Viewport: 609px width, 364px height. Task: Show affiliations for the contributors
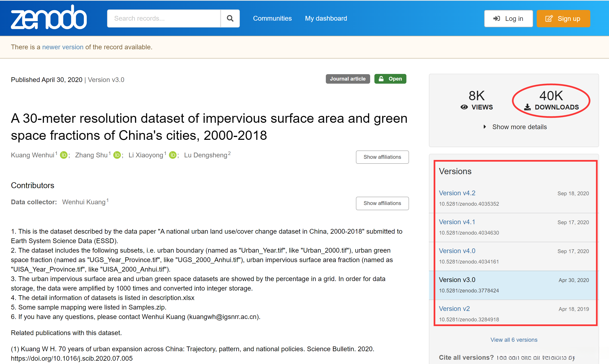coord(382,203)
